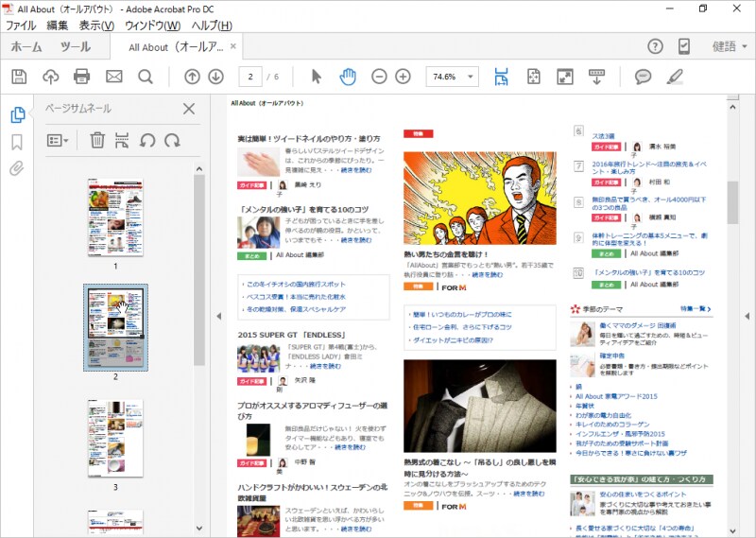Screen dimensions: 756x538
Task: Open the bookmarks panel icon
Action: pyautogui.click(x=17, y=142)
